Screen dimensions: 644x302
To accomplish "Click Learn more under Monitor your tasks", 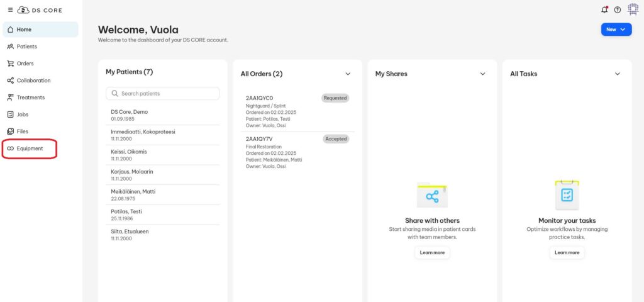I will [567, 252].
